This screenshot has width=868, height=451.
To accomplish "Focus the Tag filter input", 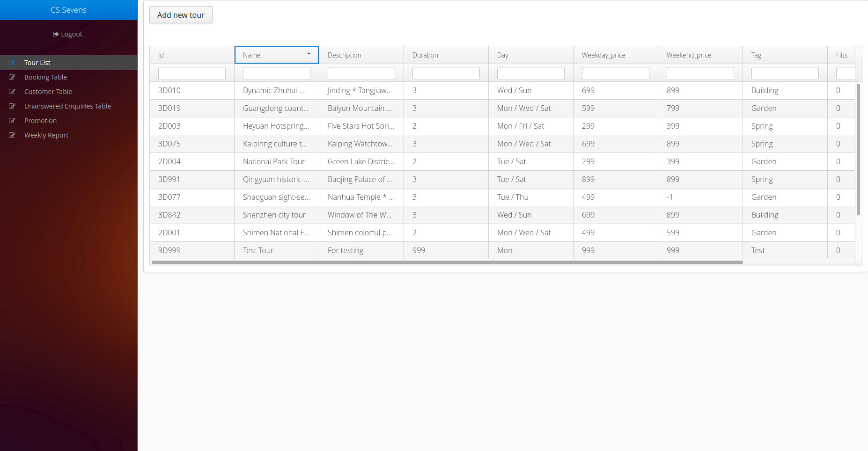I will pos(785,73).
